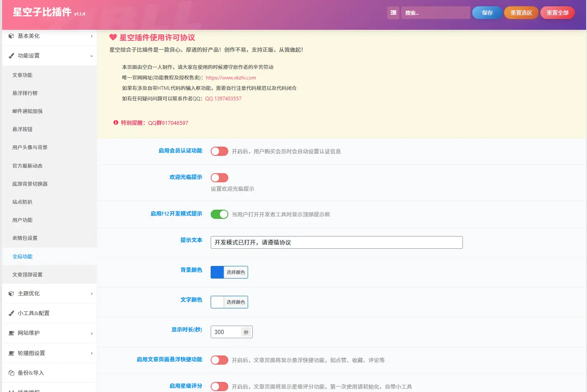Click the cube icon next to 基本美化
The height and width of the screenshot is (392, 587).
click(x=11, y=36)
